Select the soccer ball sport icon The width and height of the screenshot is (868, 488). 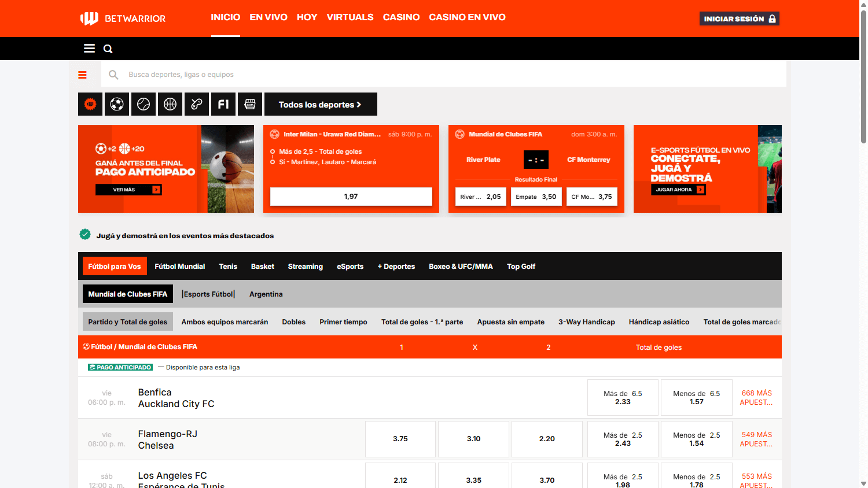pos(116,104)
